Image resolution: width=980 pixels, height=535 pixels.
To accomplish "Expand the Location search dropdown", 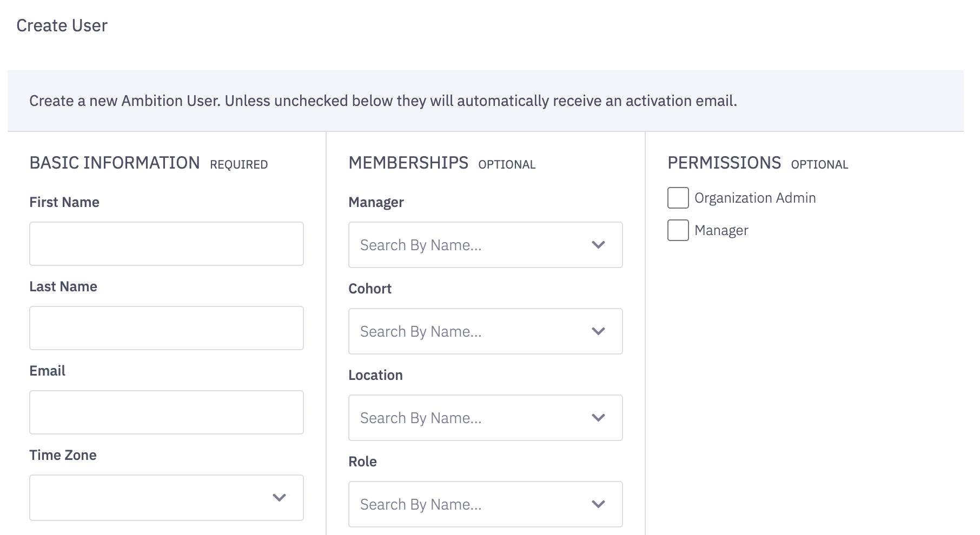I will 471,418.
